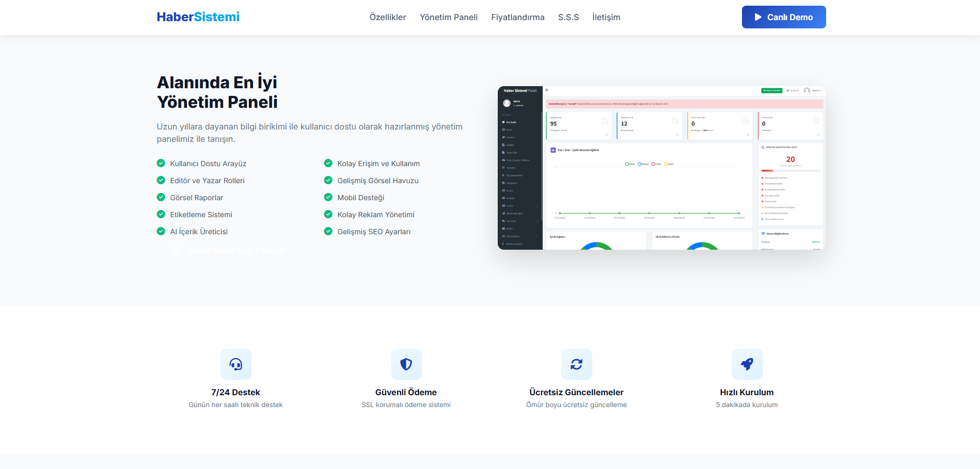This screenshot has width=980, height=469.
Task: Toggle the Video legend marker in chart
Action: click(653, 164)
